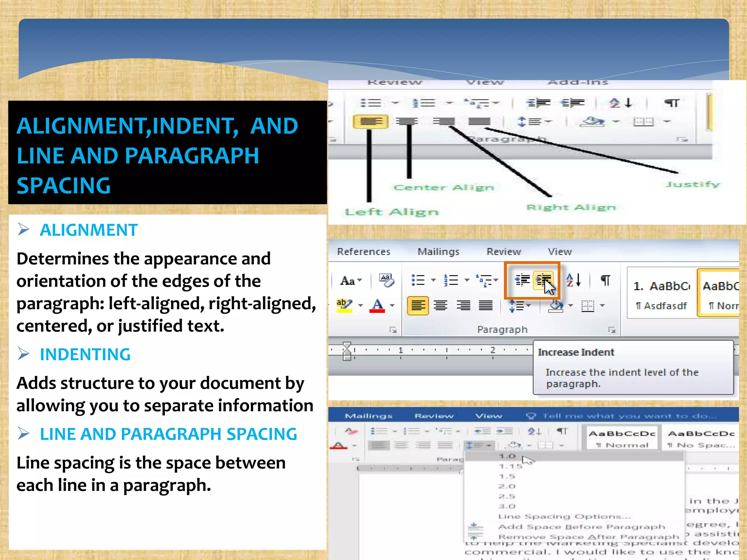747x560 pixels.
Task: Open the line spacing dropdown in middle ribbon
Action: (520, 306)
